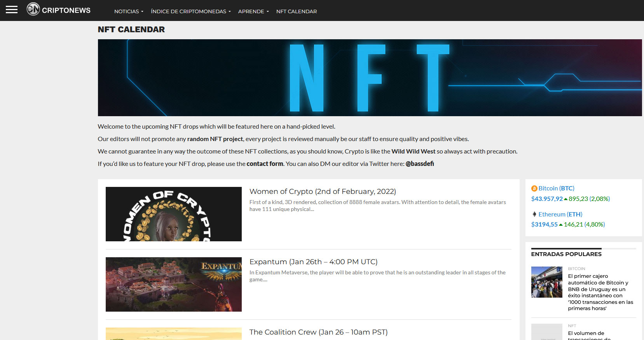Expand the Aprende dropdown menu
Screen dimensions: 644x340
[x=253, y=12]
